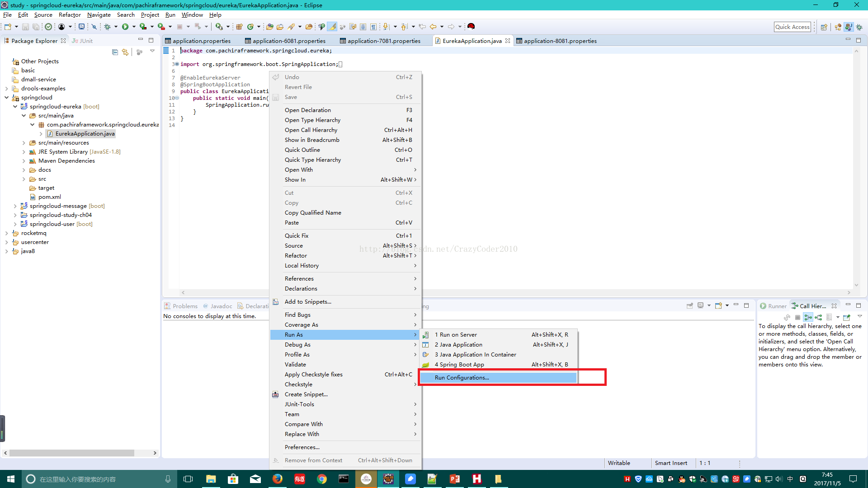
Task: Click the New file toolbar icon
Action: click(x=8, y=27)
